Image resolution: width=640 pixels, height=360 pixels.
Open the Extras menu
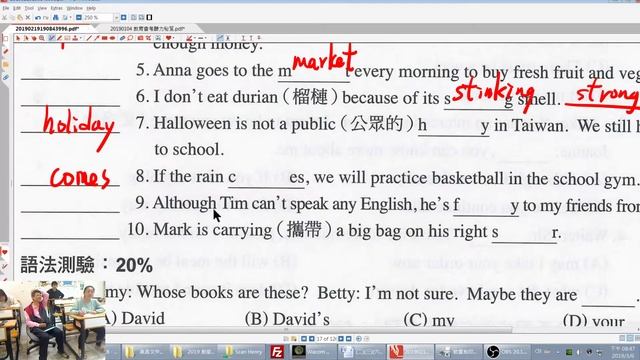click(x=57, y=8)
